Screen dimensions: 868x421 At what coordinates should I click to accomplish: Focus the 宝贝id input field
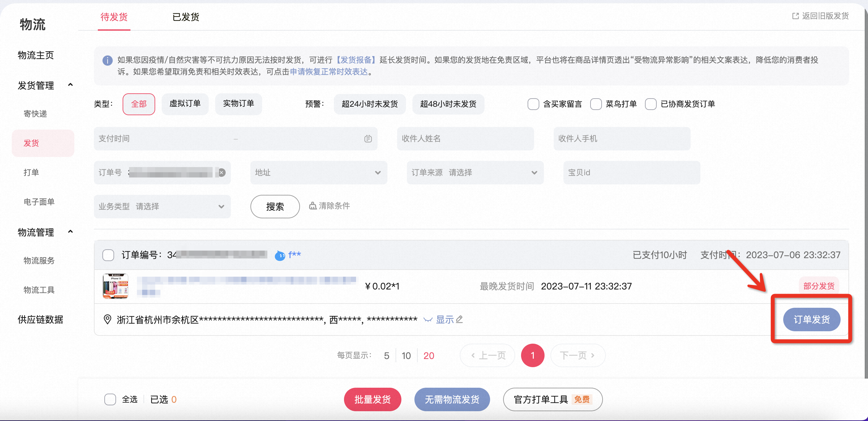(x=632, y=173)
